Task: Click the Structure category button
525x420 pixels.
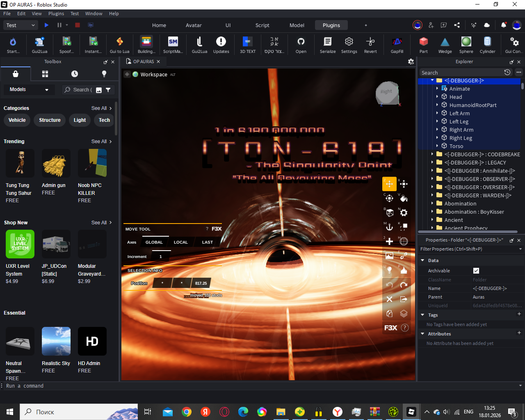Action: 50,120
